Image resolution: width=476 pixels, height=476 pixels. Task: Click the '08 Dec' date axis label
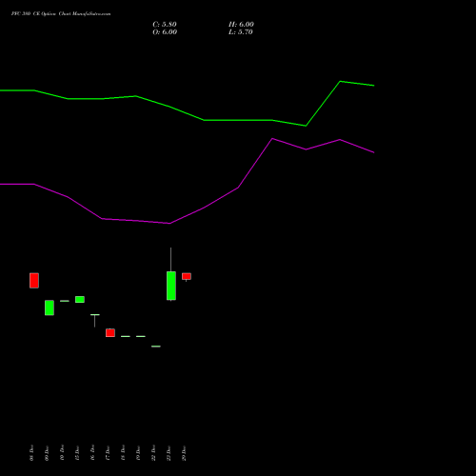point(31,453)
